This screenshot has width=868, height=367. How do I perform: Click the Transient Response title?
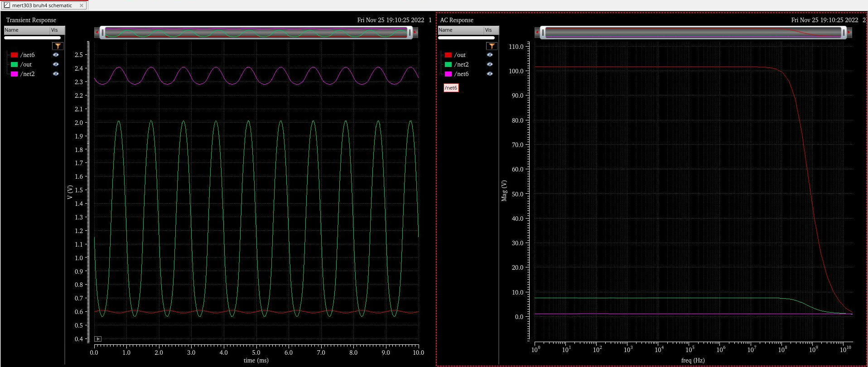(31, 20)
